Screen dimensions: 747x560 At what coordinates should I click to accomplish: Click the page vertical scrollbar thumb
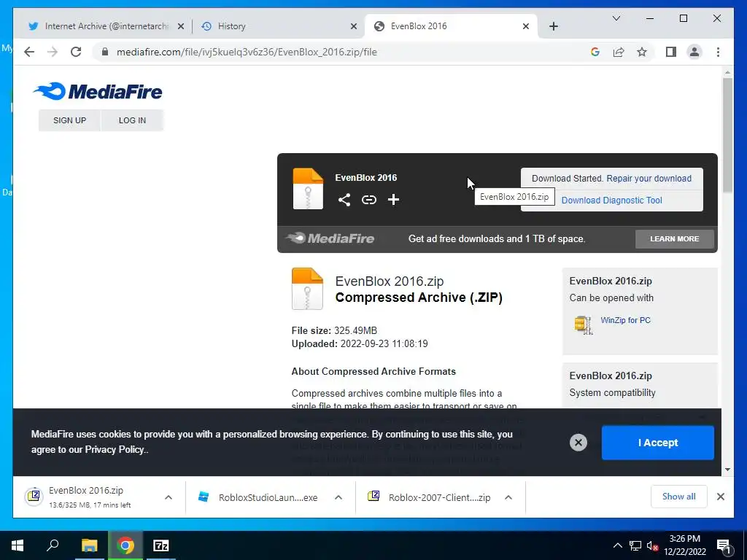tap(727, 136)
